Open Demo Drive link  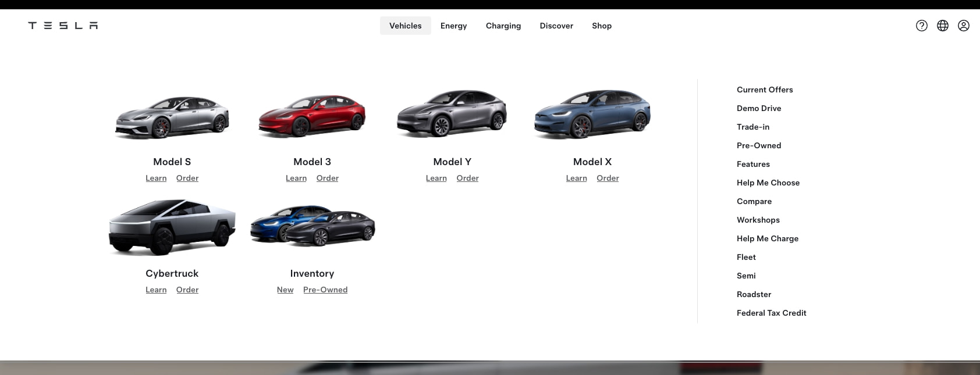point(759,108)
